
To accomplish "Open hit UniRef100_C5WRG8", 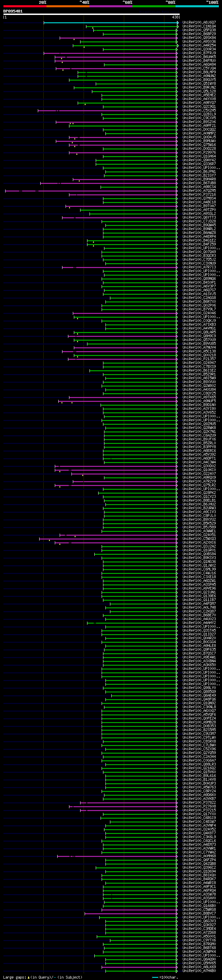I will pyautogui.click(x=199, y=910).
